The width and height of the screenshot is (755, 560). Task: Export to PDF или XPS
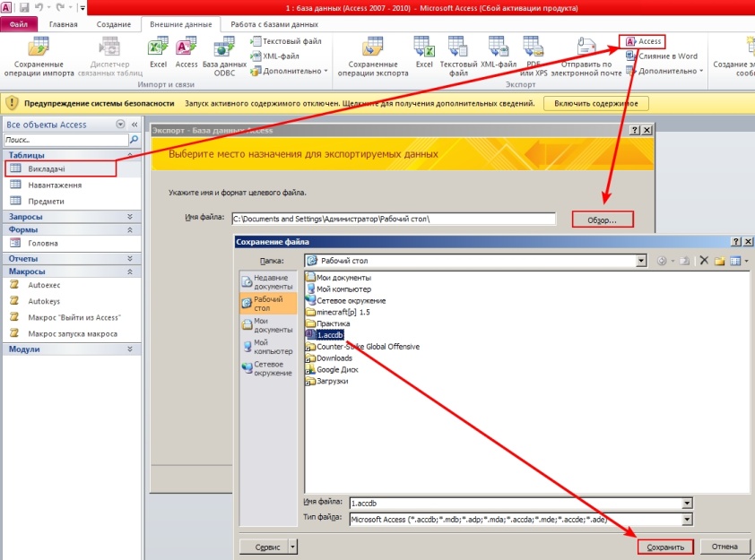click(x=534, y=56)
